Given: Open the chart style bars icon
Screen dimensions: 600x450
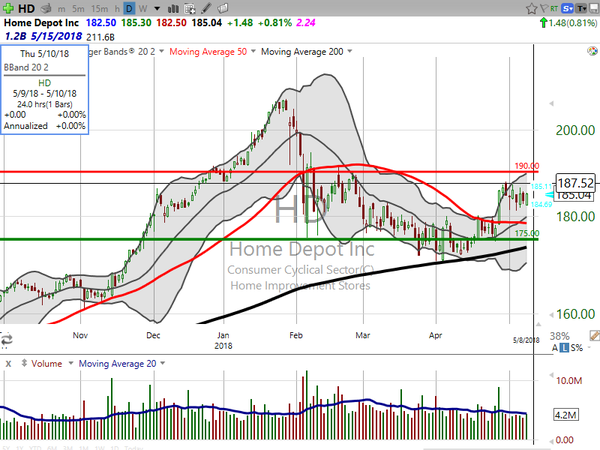Looking at the screenshot, I should 173,8.
